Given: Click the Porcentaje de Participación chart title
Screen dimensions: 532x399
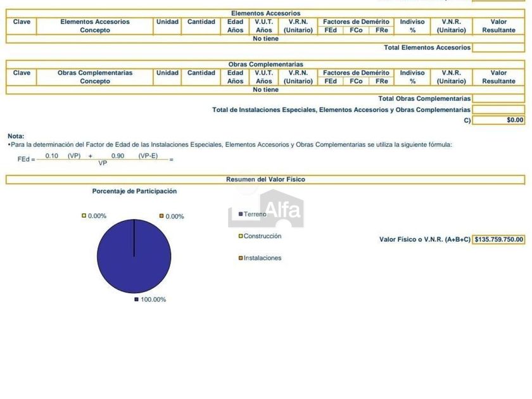Looking at the screenshot, I should (134, 191).
